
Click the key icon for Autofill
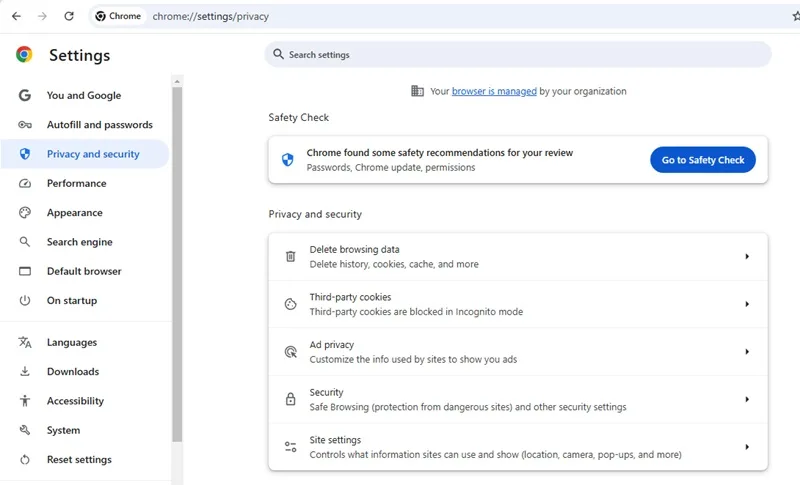(x=25, y=124)
